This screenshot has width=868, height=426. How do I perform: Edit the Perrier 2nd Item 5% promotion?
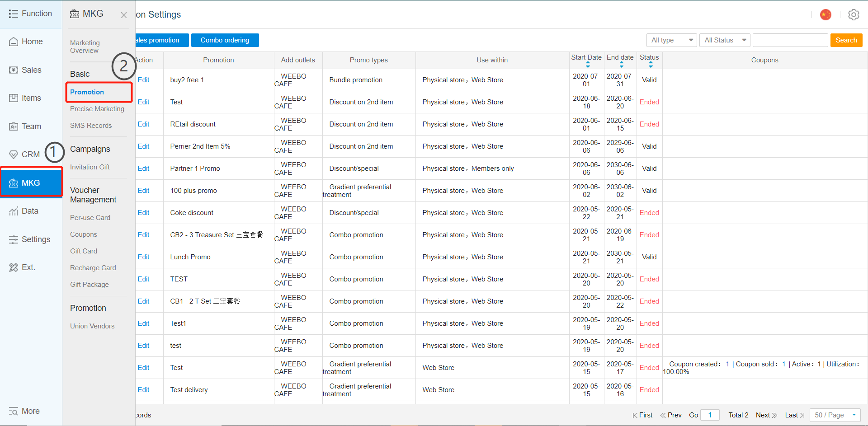point(143,146)
